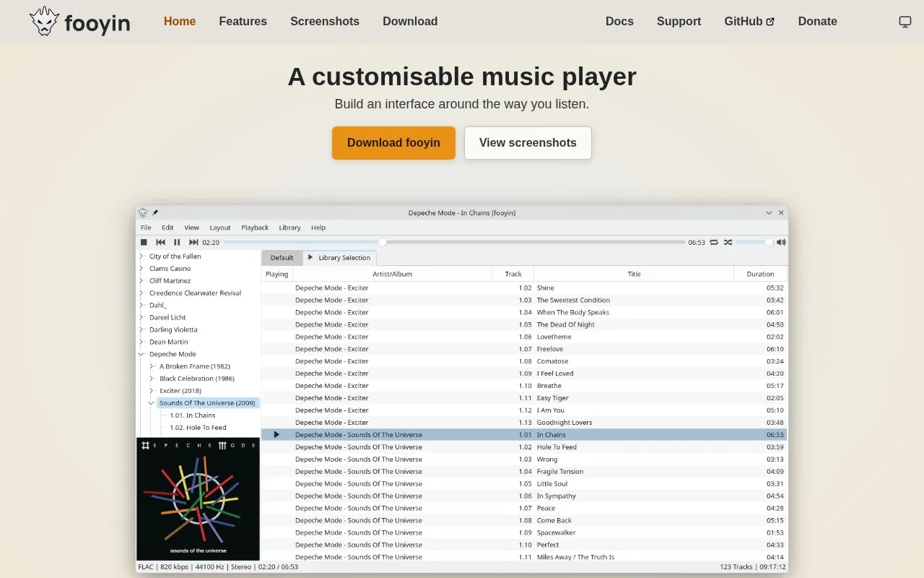This screenshot has width=924, height=578.
Task: Click the pin icon in the title bar
Action: click(155, 213)
